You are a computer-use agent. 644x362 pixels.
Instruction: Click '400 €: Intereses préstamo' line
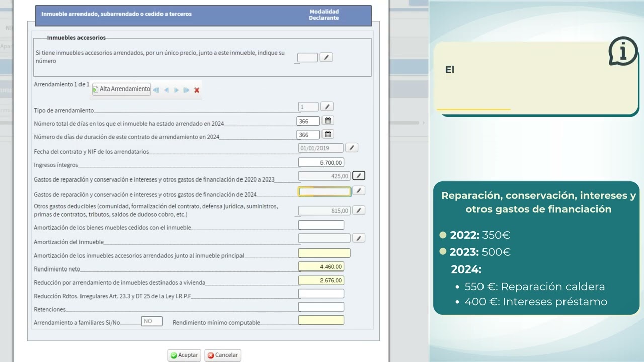[536, 302]
